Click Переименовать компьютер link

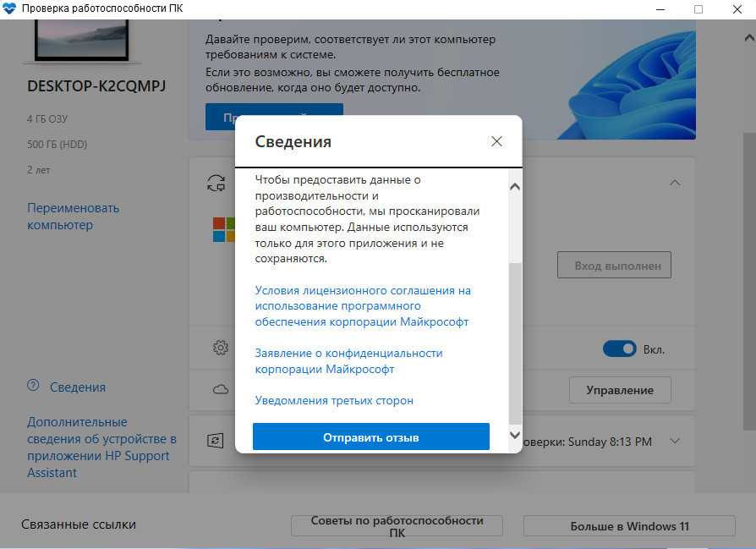coord(74,217)
